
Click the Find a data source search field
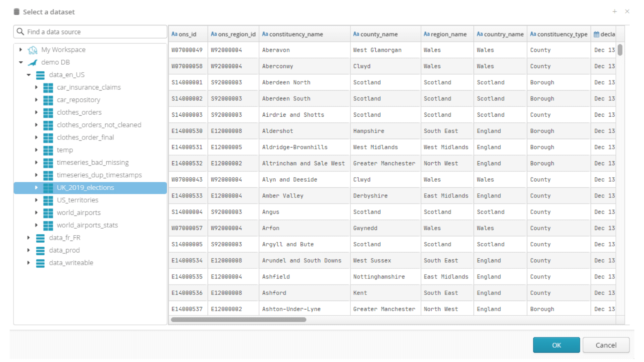pyautogui.click(x=90, y=32)
